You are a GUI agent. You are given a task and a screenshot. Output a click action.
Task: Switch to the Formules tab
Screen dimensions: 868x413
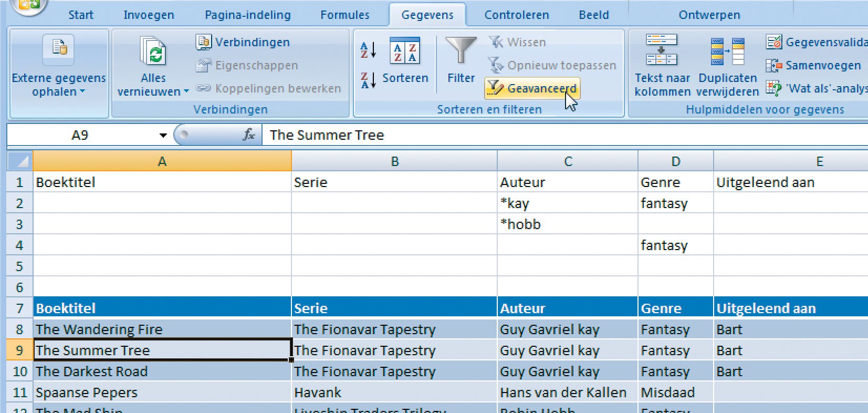pos(344,15)
